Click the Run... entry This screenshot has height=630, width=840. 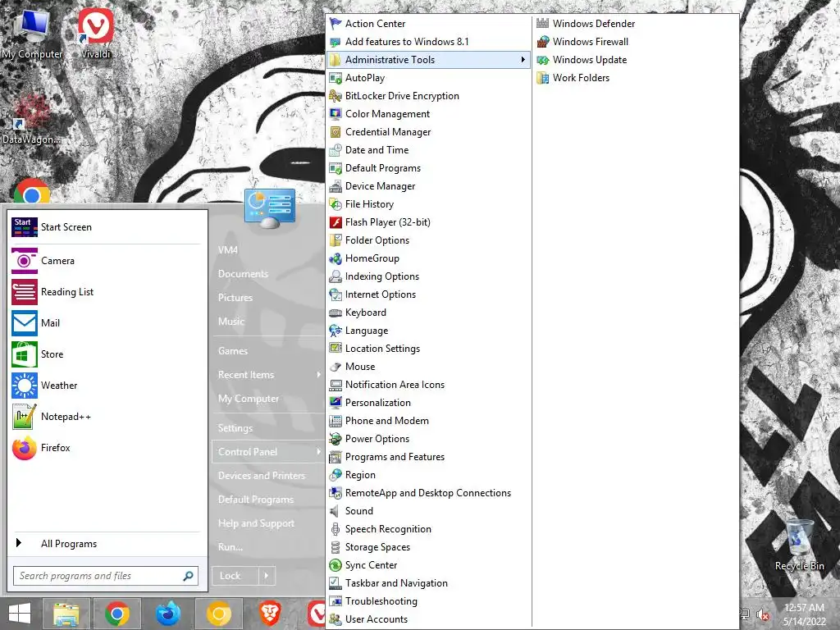click(x=231, y=547)
